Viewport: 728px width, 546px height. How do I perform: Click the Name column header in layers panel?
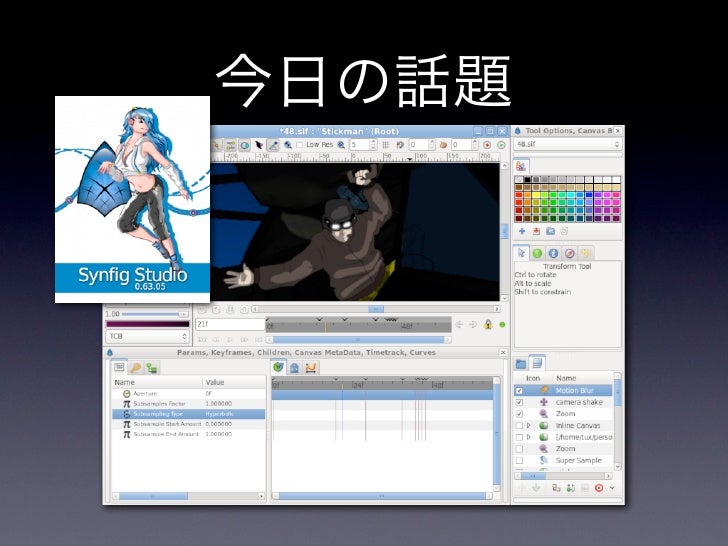(x=583, y=378)
